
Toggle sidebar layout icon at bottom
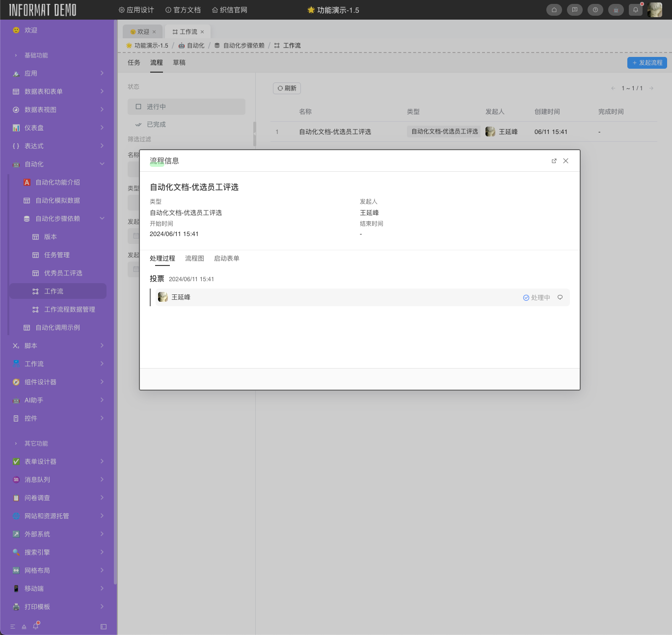[x=103, y=627]
